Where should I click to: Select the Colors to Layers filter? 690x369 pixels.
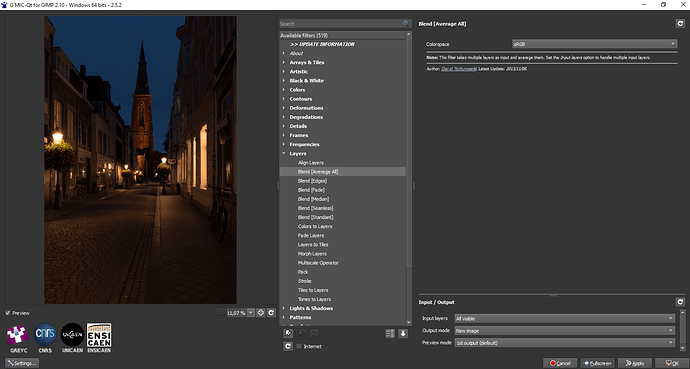[315, 227]
